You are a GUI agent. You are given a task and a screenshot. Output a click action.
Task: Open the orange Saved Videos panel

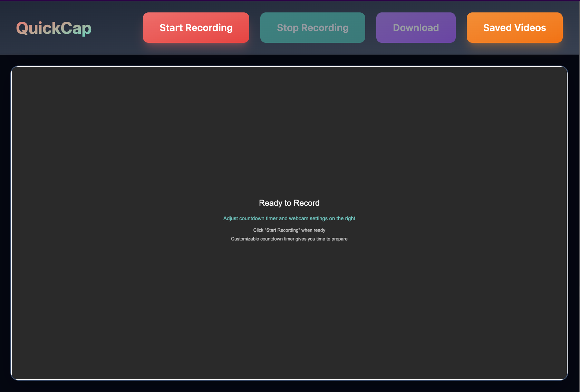tap(514, 28)
